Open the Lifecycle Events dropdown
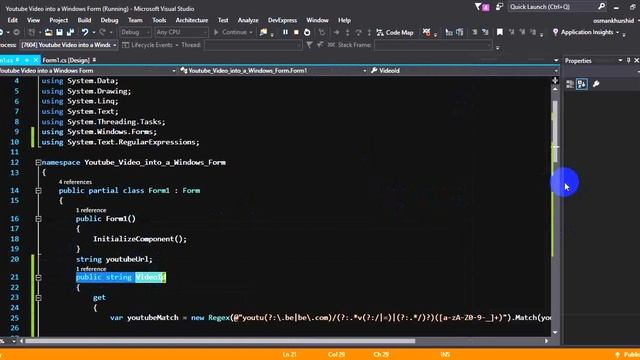 click(x=151, y=45)
